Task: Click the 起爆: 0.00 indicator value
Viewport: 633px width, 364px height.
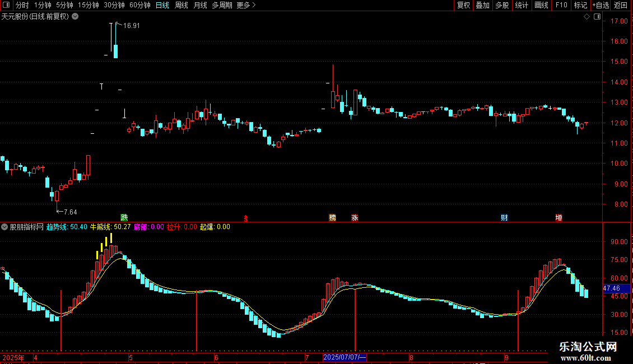Action: tap(215, 227)
